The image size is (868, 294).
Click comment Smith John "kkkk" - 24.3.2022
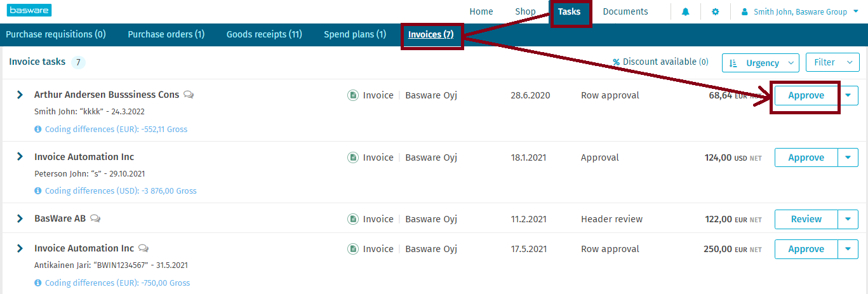click(89, 111)
